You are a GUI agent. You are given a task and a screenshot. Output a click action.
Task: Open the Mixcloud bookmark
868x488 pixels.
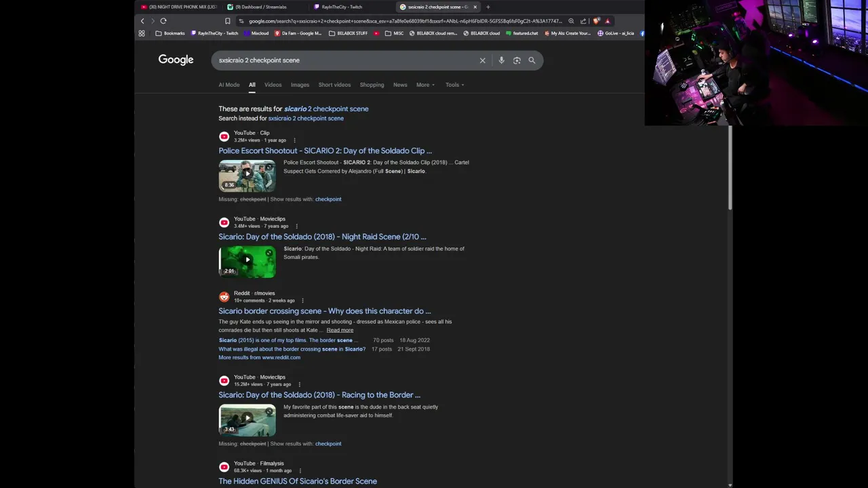click(256, 33)
